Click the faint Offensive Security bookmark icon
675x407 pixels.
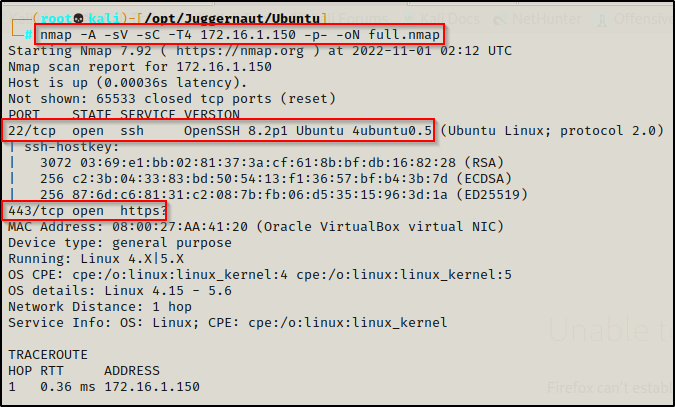(602, 19)
